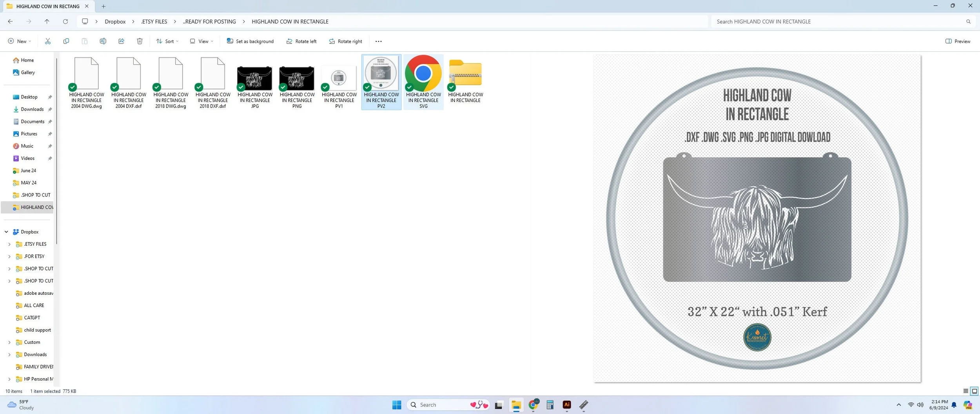Click Rotate right button
Viewport: 980px width, 414px height.
point(345,41)
